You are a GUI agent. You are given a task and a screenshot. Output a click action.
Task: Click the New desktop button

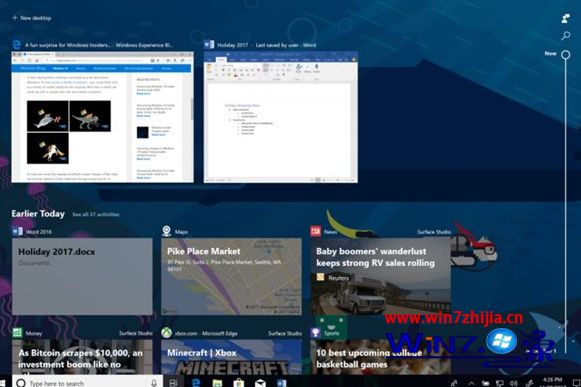(32, 18)
